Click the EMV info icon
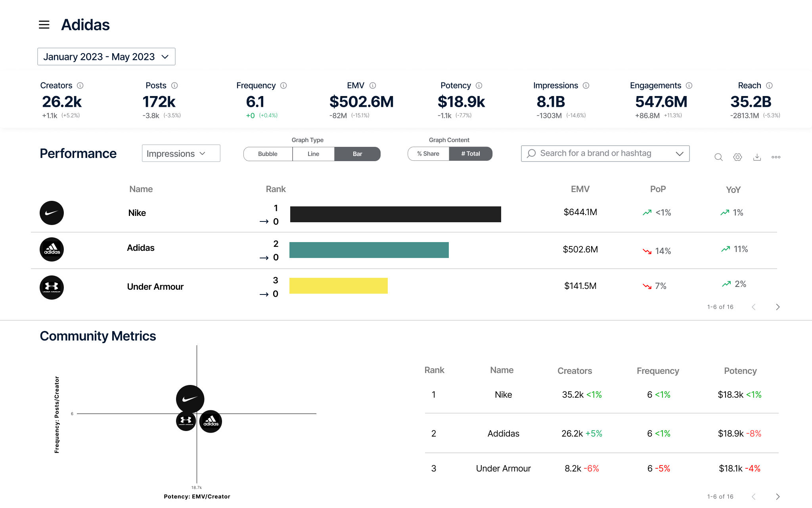The height and width of the screenshot is (508, 812). pyautogui.click(x=373, y=85)
